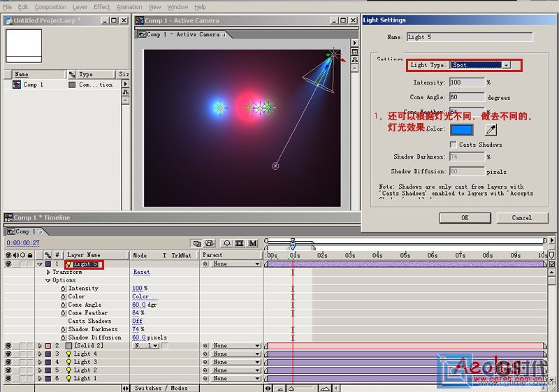
Task: Click the motion blur M button in the timeline
Action: 253,243
